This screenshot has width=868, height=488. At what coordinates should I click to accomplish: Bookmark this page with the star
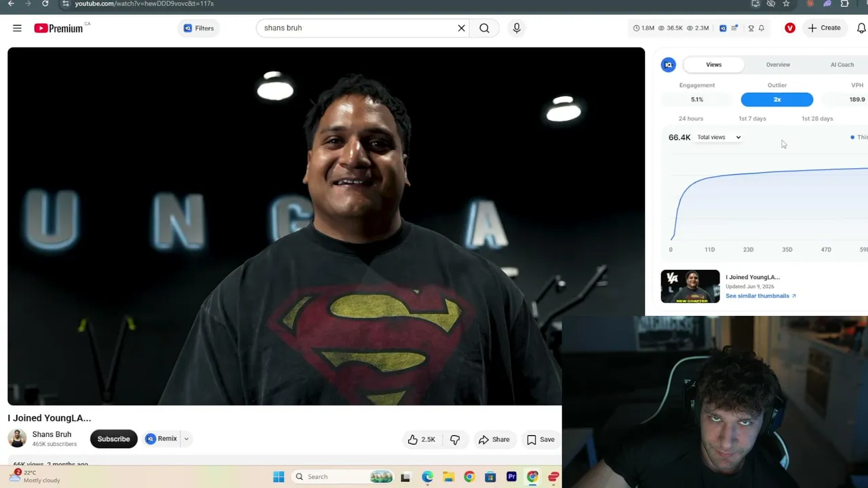point(786,3)
